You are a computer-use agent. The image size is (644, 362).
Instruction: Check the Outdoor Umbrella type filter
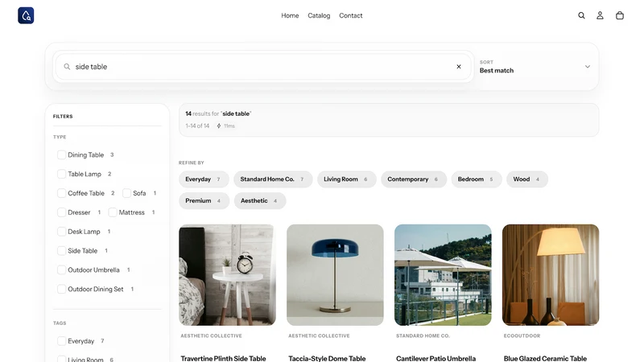(x=62, y=269)
